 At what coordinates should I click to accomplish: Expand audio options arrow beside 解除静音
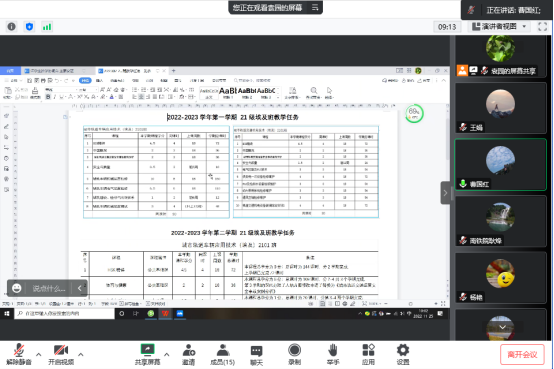[x=39, y=354]
